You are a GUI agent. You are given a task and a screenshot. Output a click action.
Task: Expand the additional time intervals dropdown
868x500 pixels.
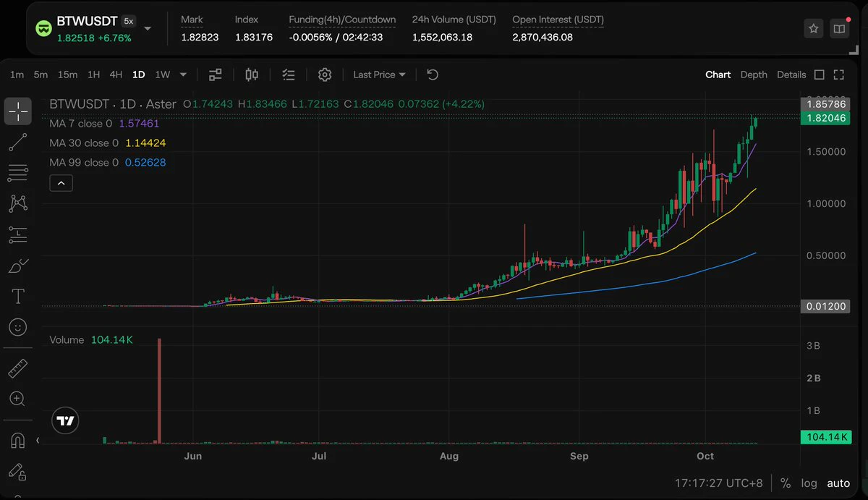(x=183, y=75)
